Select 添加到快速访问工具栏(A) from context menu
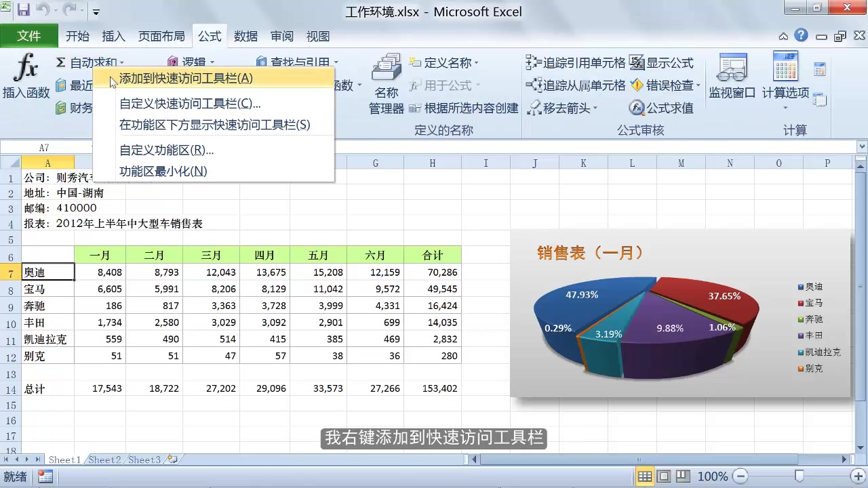Image resolution: width=868 pixels, height=488 pixels. [x=213, y=78]
